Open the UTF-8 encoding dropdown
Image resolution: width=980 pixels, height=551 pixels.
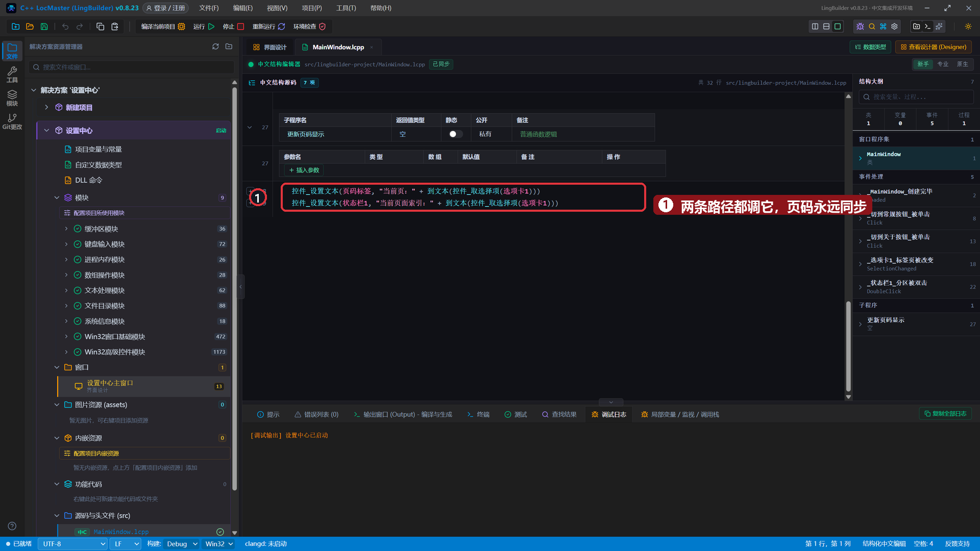[x=73, y=544]
